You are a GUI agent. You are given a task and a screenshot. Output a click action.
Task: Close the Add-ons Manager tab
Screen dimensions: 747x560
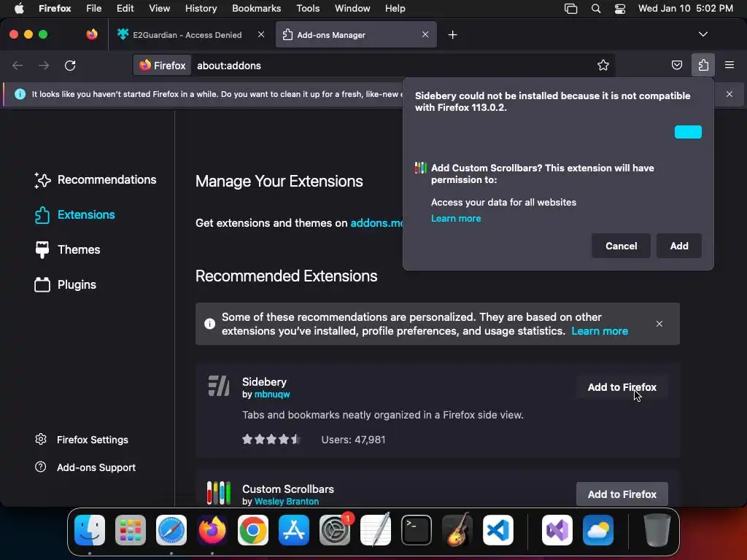(x=425, y=34)
